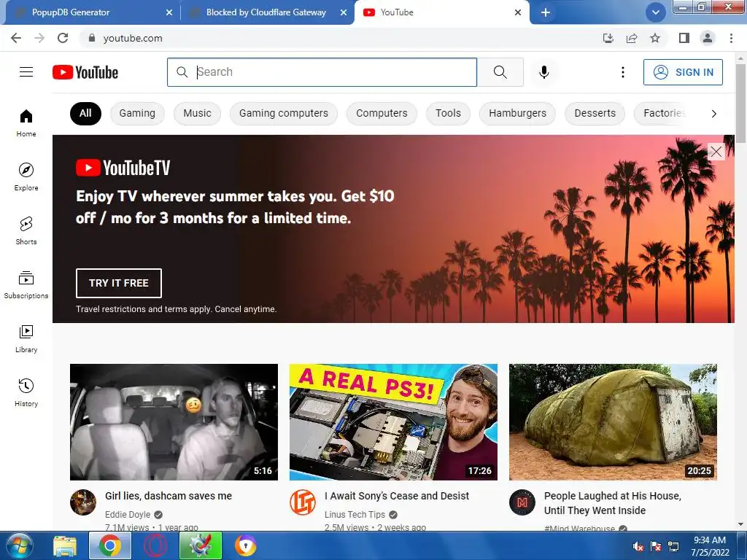Bookmark this page with the star icon
The width and height of the screenshot is (747, 560).
click(655, 38)
